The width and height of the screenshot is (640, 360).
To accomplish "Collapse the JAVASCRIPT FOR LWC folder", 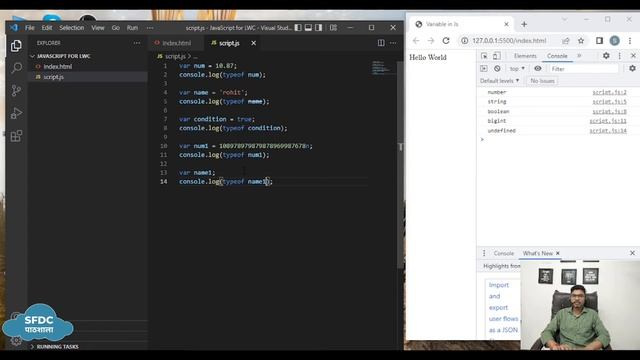I will coord(63,56).
